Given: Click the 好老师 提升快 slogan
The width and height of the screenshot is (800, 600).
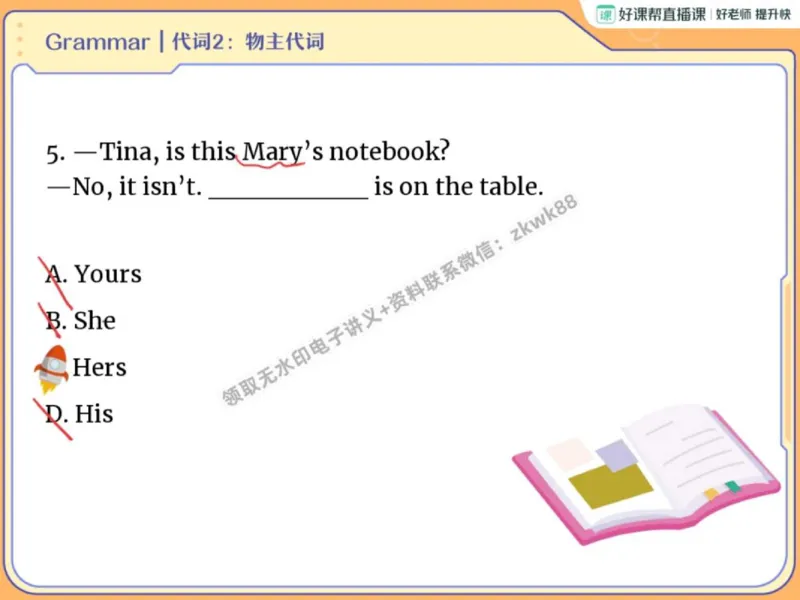Looking at the screenshot, I should click(x=753, y=14).
